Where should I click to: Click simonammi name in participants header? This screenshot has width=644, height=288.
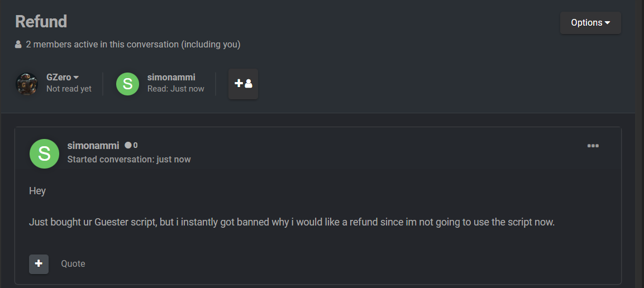pyautogui.click(x=171, y=77)
